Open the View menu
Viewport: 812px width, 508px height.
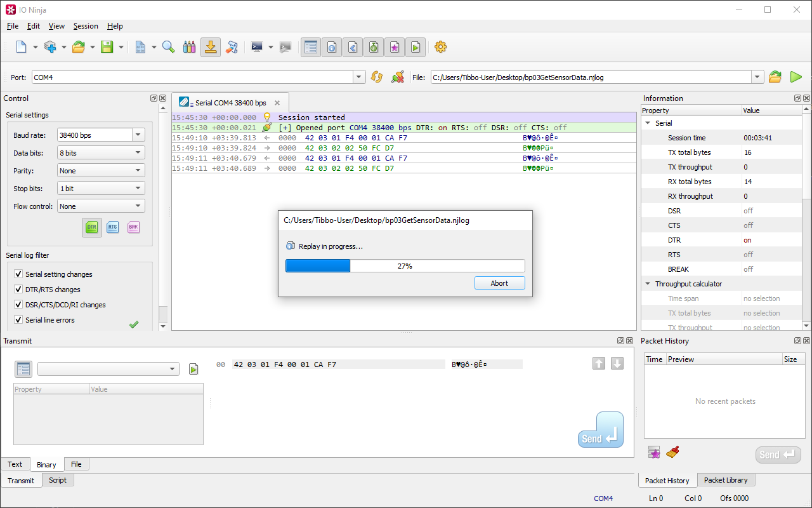click(x=56, y=26)
